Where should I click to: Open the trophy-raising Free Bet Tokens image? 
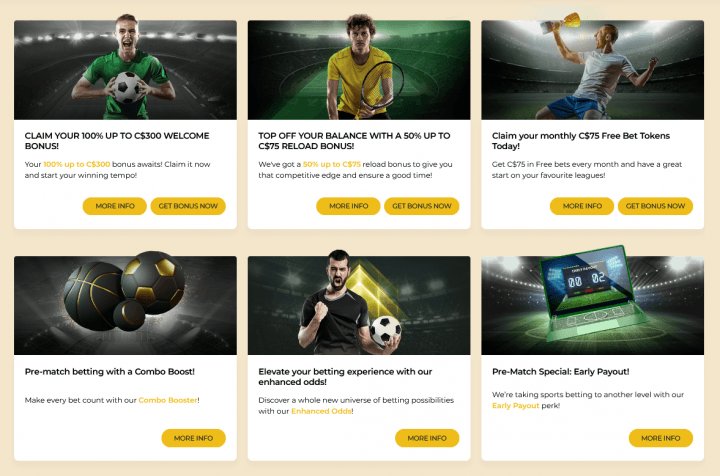point(593,70)
